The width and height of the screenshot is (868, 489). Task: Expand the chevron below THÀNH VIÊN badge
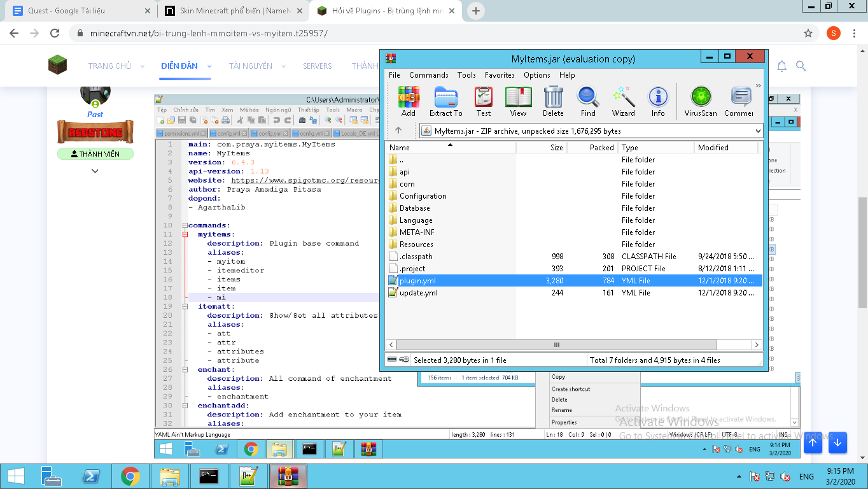point(95,171)
